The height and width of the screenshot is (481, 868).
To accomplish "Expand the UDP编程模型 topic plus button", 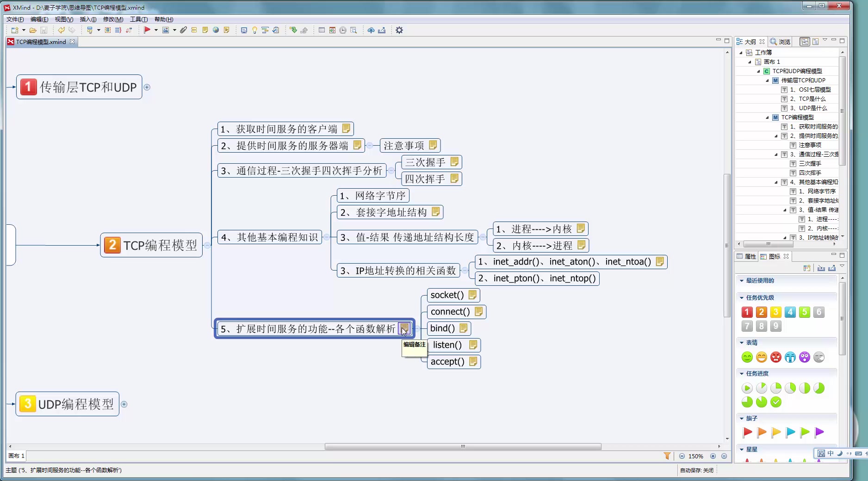I will 124,404.
